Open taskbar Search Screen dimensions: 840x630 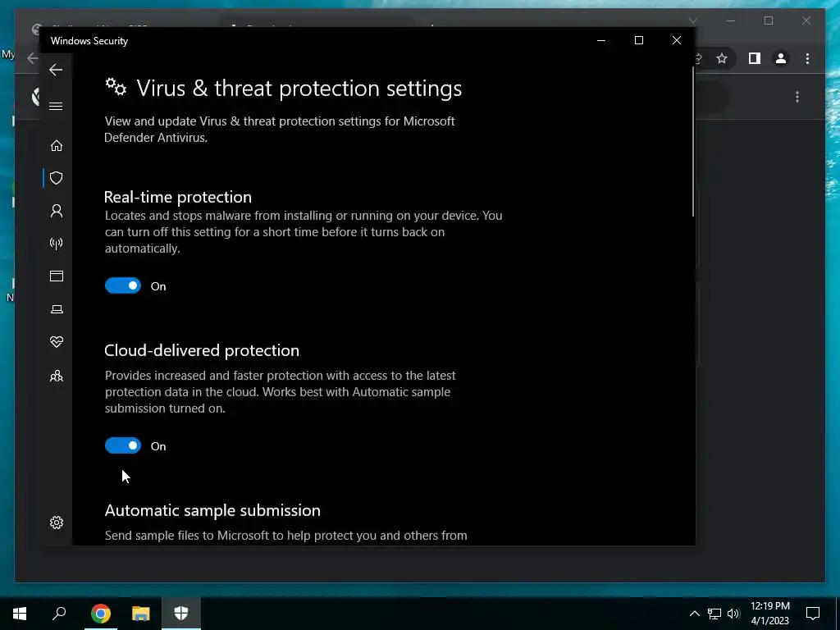(x=59, y=614)
